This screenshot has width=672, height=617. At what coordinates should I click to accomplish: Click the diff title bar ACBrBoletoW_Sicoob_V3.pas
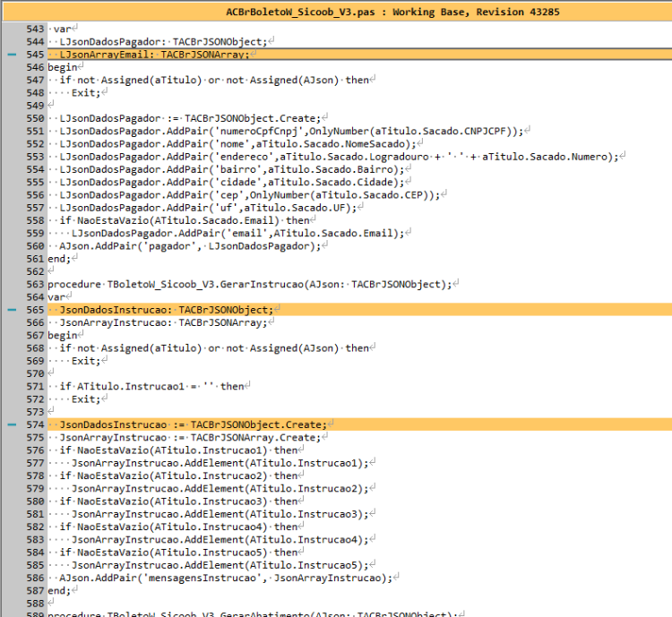[x=337, y=12]
